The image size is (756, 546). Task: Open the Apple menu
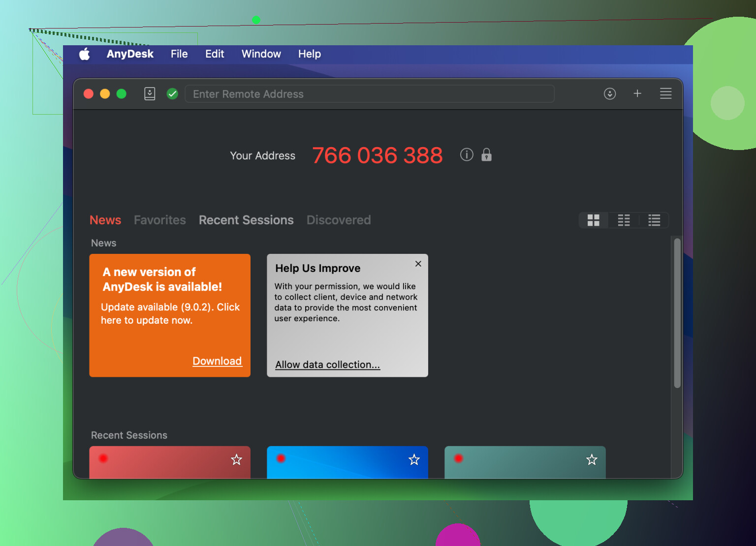pos(85,54)
